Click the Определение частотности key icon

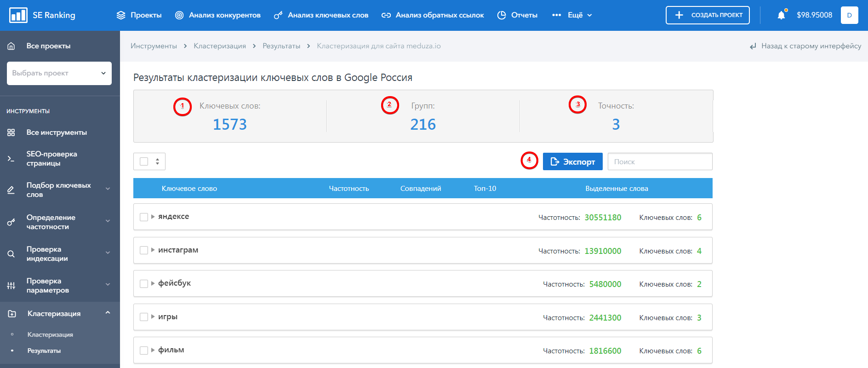(x=11, y=222)
